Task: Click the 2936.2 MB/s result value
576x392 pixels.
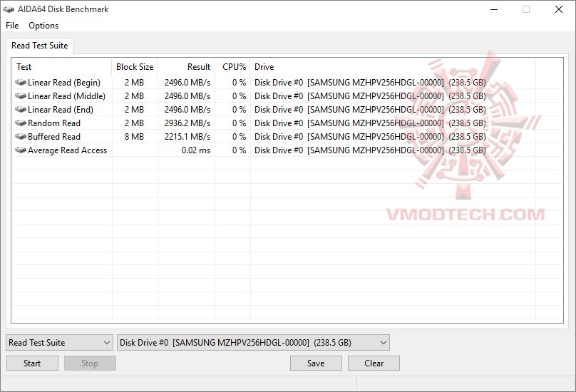Action: (x=187, y=123)
